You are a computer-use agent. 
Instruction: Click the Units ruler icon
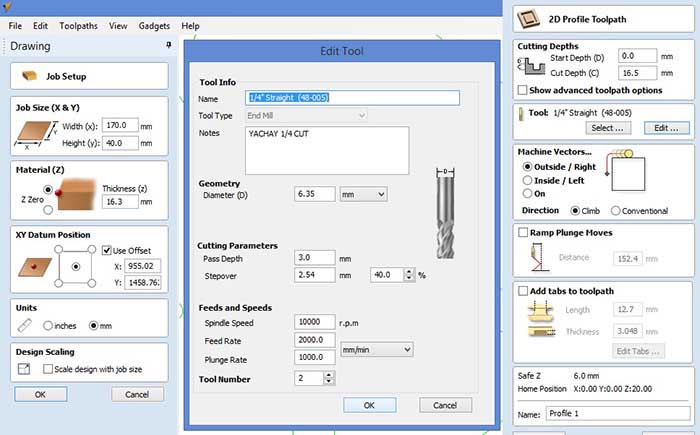[x=25, y=325]
